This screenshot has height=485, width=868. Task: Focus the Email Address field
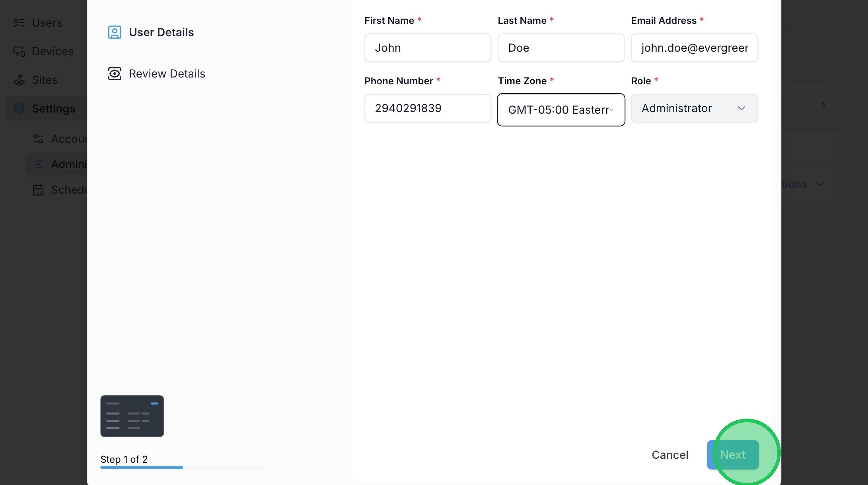coord(694,48)
